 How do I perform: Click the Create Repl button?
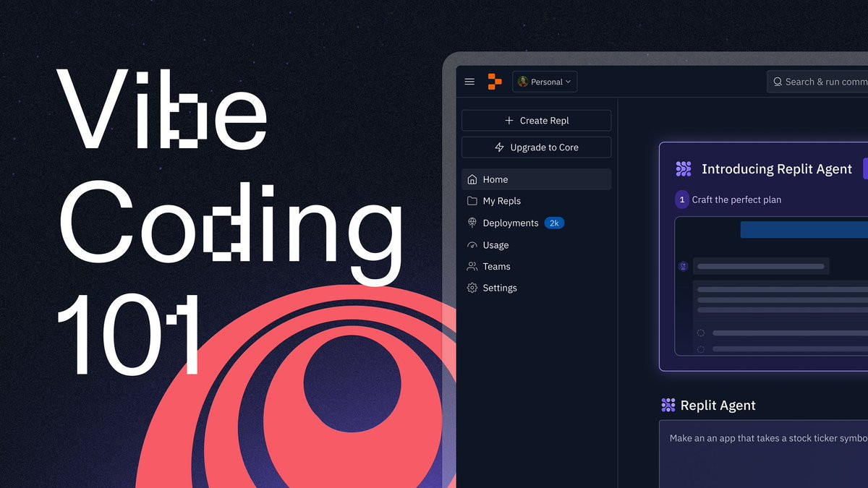(x=536, y=121)
